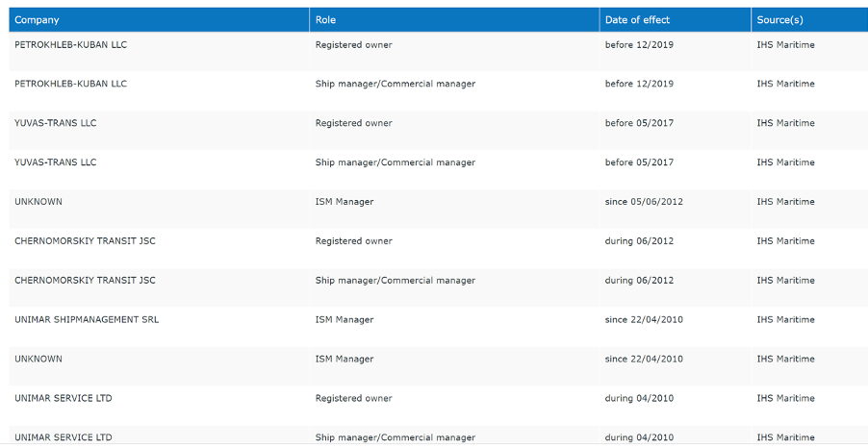
Task: Click the 'since 05/06/2012' date cell
Action: point(644,202)
